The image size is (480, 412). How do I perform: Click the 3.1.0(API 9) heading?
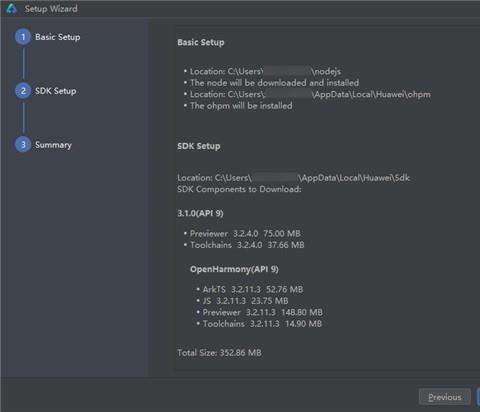click(x=200, y=213)
